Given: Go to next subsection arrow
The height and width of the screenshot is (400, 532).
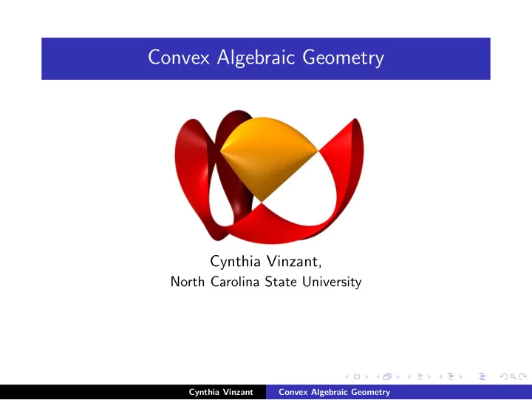Looking at the screenshot, I should point(429,376).
